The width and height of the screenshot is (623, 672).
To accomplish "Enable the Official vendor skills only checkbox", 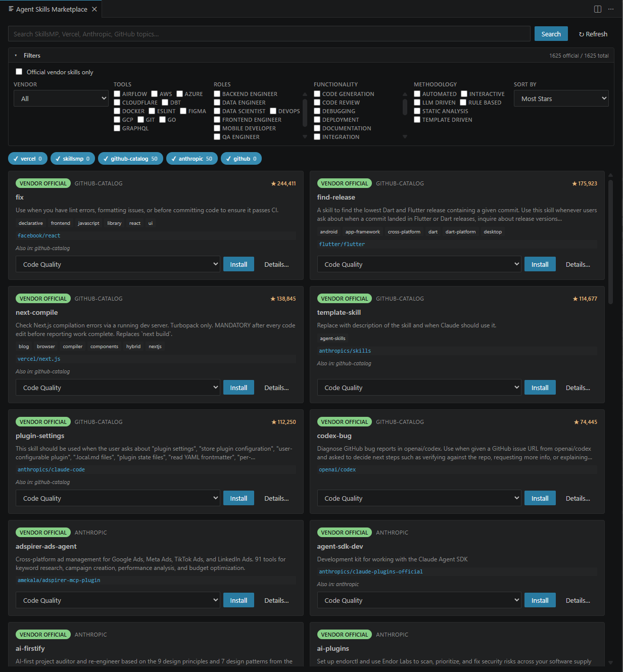I will click(x=19, y=71).
